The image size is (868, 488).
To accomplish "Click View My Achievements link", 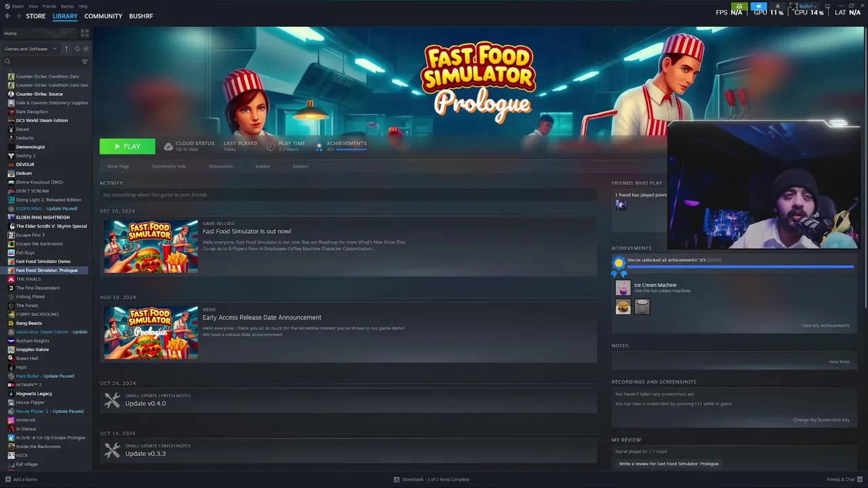I will click(825, 325).
